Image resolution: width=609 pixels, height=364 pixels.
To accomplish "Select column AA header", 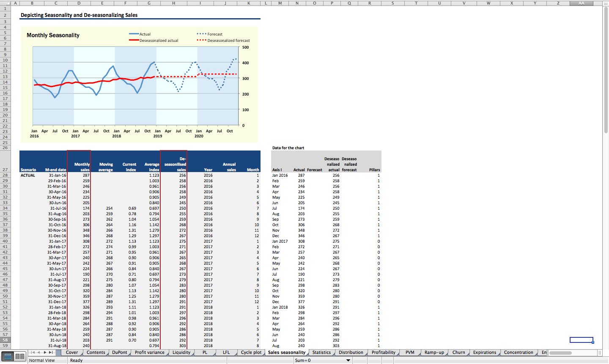I will click(582, 3).
